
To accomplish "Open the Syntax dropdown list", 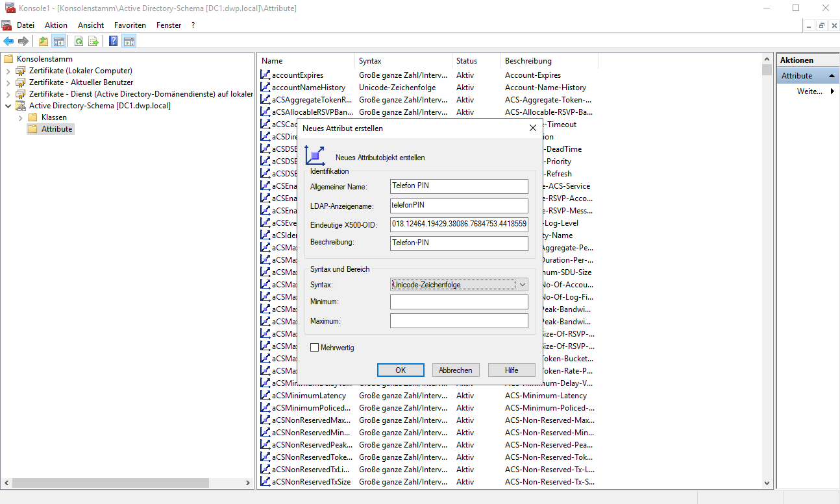I will pyautogui.click(x=523, y=285).
